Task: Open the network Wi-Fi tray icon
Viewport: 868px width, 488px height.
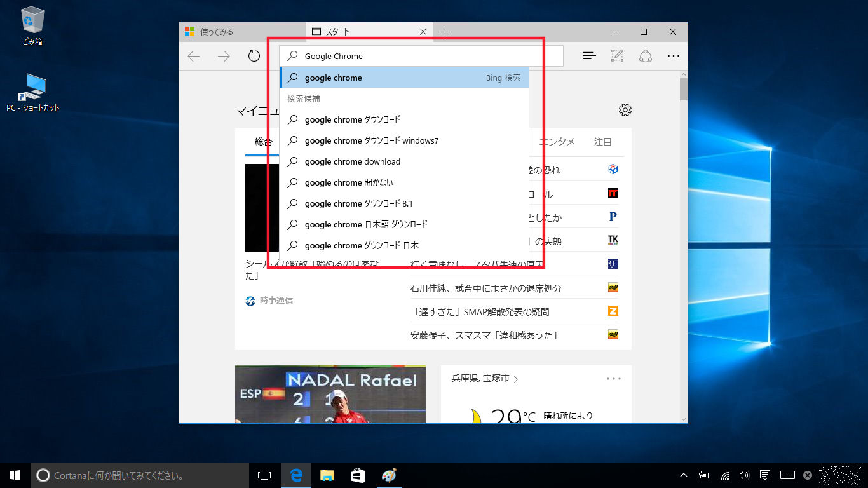Action: 725,475
